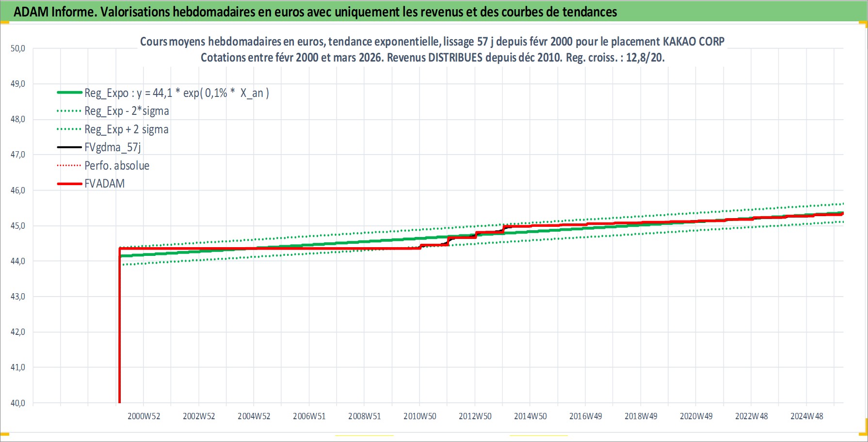Click the 2012W50 x-axis label

tap(475, 416)
